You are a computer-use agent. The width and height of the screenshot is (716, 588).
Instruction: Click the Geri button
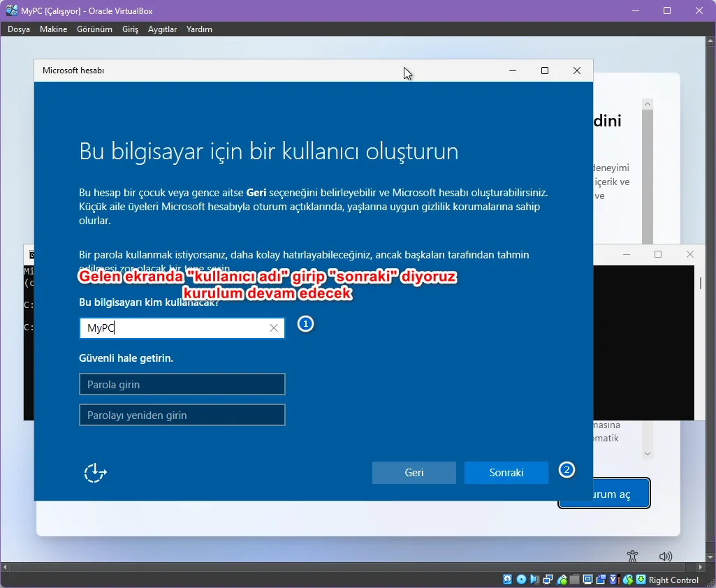414,473
